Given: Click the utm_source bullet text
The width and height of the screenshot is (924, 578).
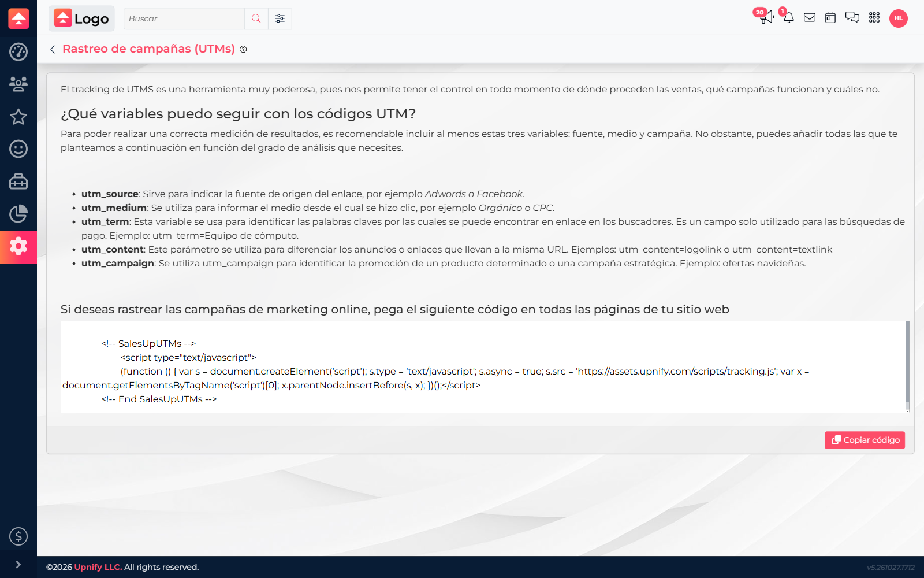Looking at the screenshot, I should (303, 194).
